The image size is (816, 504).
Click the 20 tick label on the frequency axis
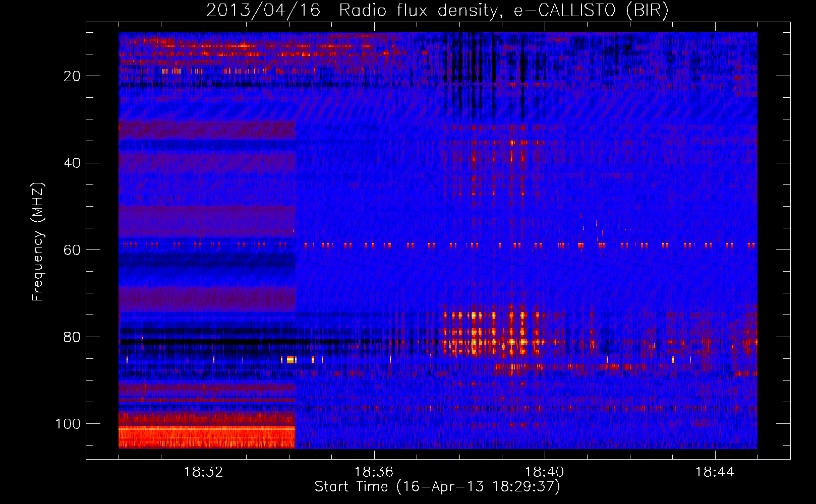point(72,76)
